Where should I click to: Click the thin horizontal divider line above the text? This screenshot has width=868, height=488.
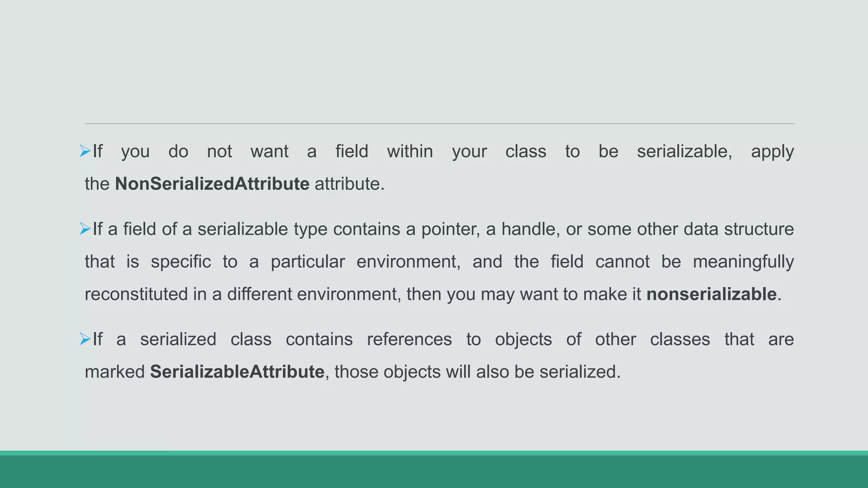439,124
